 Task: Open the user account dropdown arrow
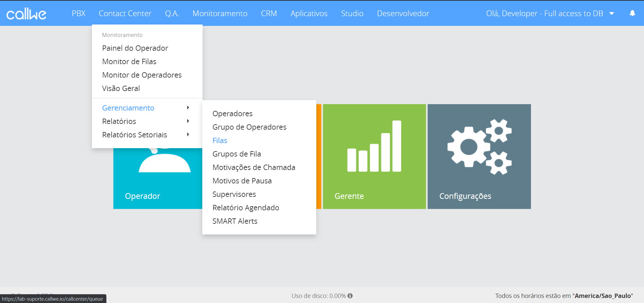[x=611, y=13]
